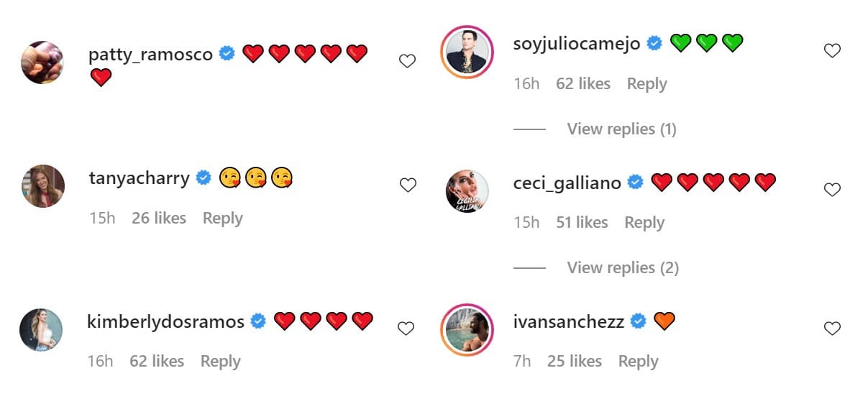Toggle like on ceci_galliano's comment

[x=832, y=190]
